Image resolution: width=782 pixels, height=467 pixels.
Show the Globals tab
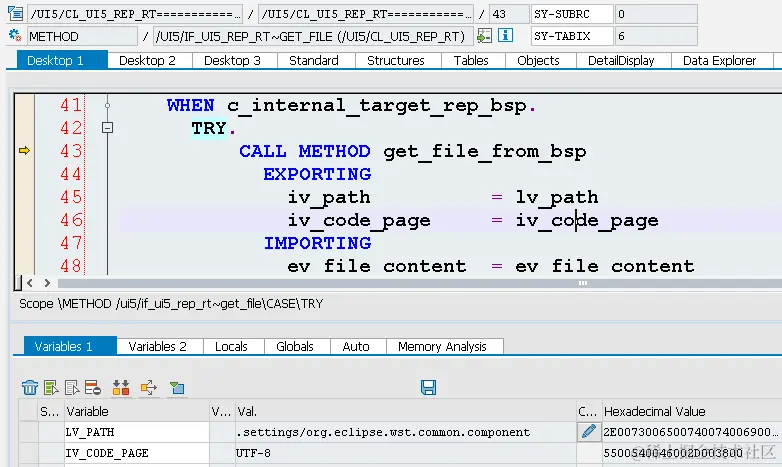[x=295, y=346]
